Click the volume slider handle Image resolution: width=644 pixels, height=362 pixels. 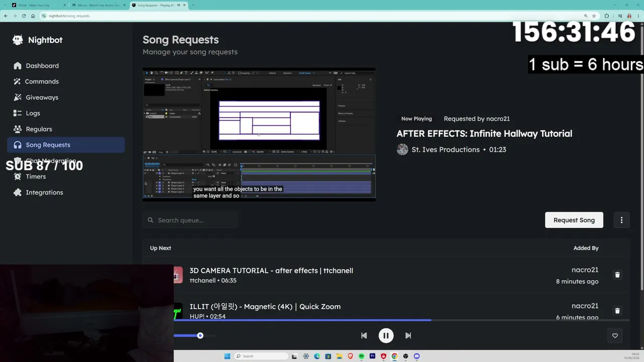pyautogui.click(x=200, y=336)
